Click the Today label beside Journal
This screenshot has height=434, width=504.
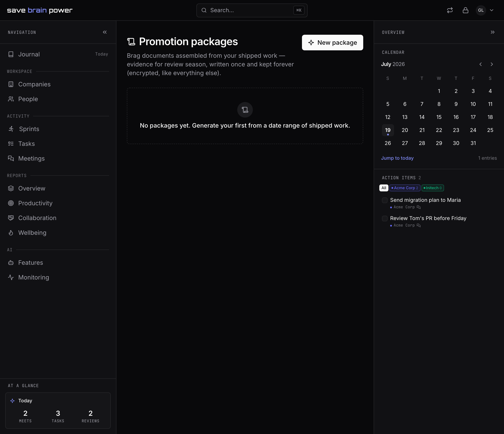102,54
